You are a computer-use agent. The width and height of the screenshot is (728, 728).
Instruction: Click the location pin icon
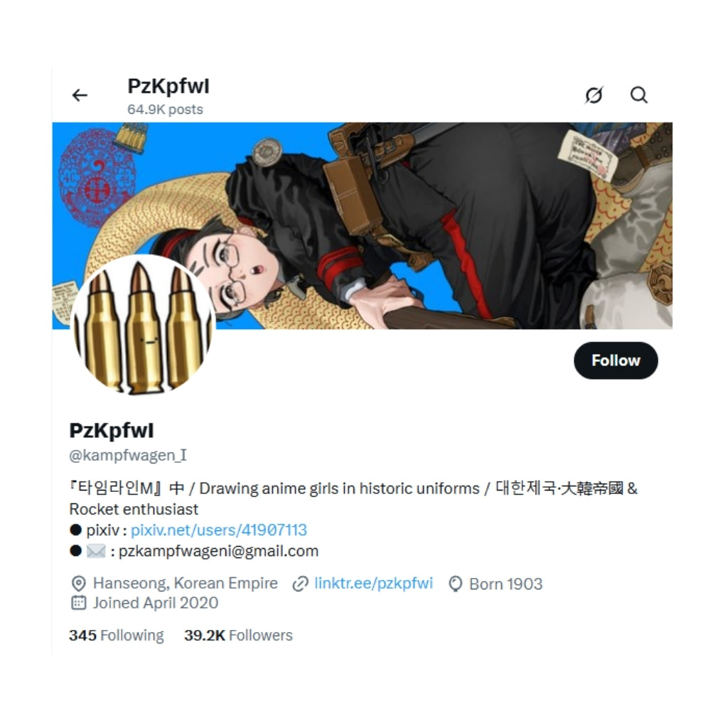click(78, 584)
